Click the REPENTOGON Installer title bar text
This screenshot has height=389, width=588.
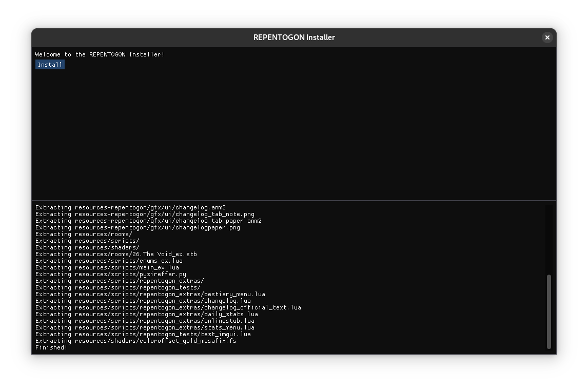click(294, 37)
